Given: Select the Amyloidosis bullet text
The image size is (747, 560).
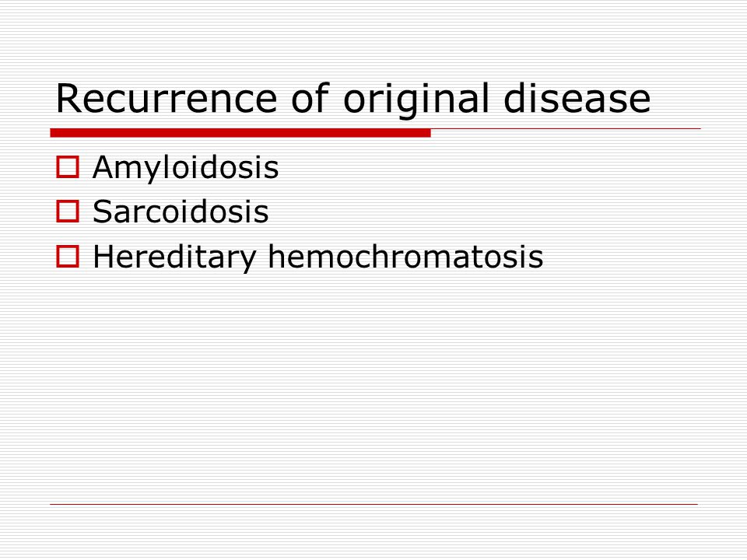Looking at the screenshot, I should coord(185,168).
